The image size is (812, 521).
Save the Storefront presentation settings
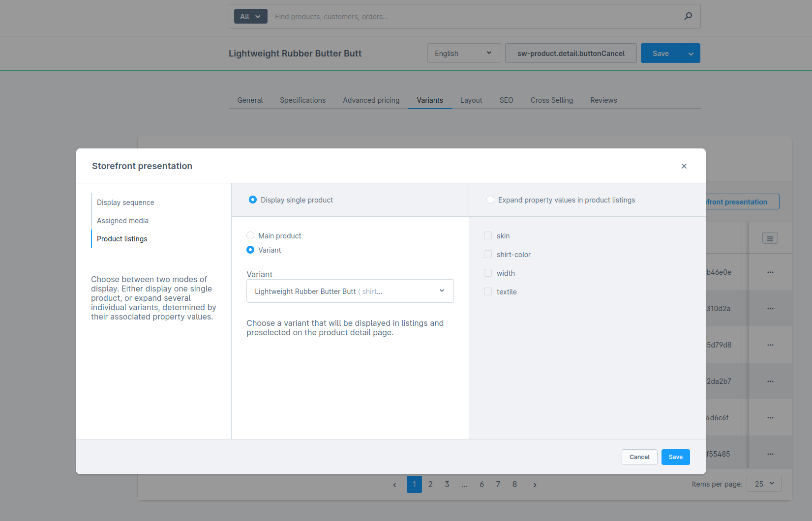point(675,457)
